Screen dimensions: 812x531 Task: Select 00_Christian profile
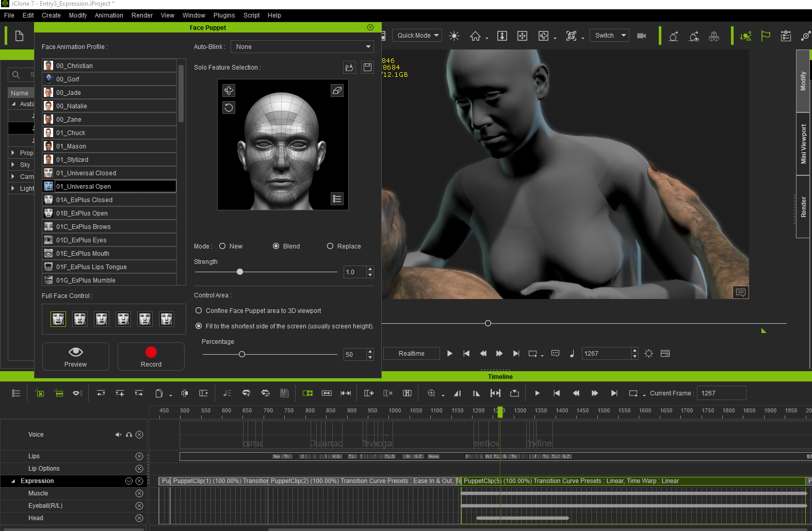109,65
